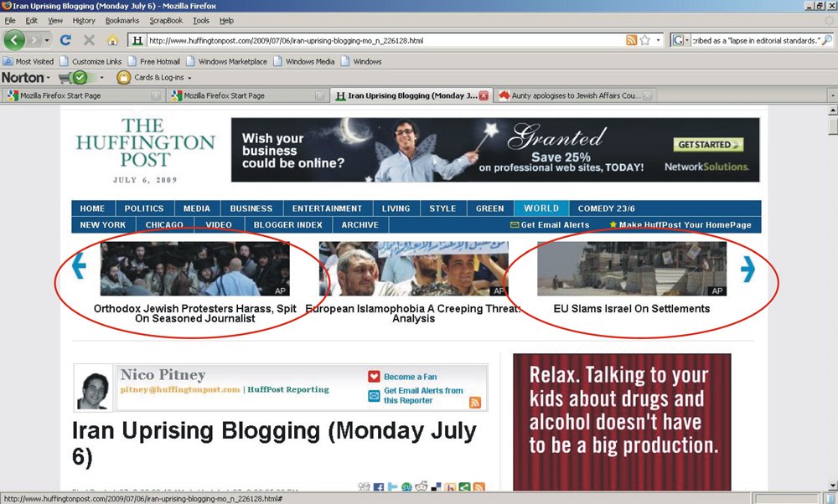The width and height of the screenshot is (838, 504).
Task: Click the Reload page icon
Action: point(65,40)
